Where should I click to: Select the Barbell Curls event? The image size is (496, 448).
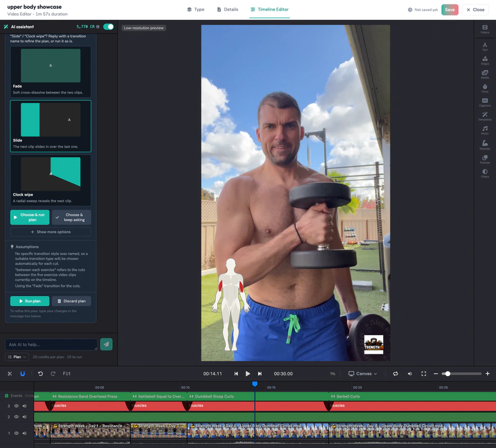[412, 396]
